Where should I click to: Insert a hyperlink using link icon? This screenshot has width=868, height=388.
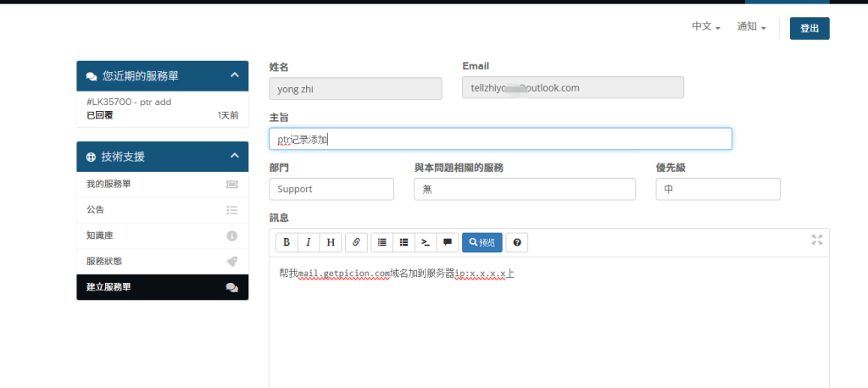(356, 242)
